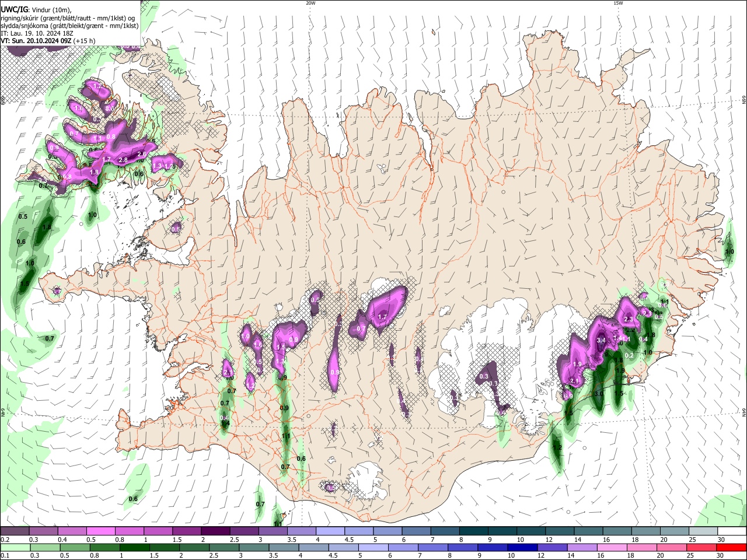This screenshot has width=747, height=560.
Task: Click the dark teal 8 swatch, top legend row
Action: click(x=473, y=531)
